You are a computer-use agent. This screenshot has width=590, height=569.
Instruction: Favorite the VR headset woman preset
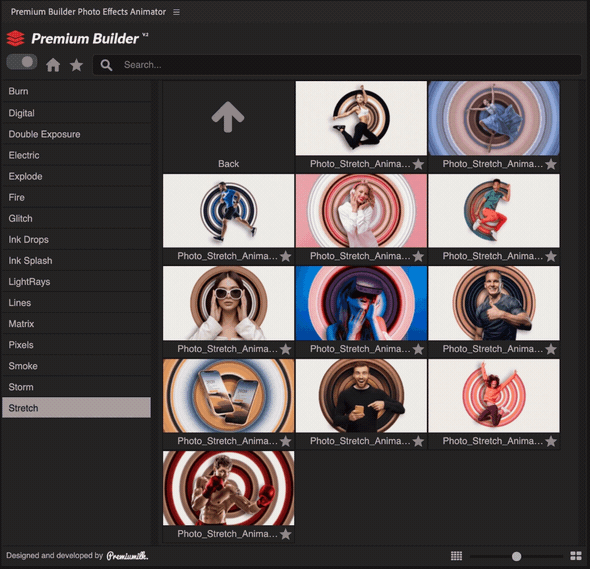click(418, 350)
